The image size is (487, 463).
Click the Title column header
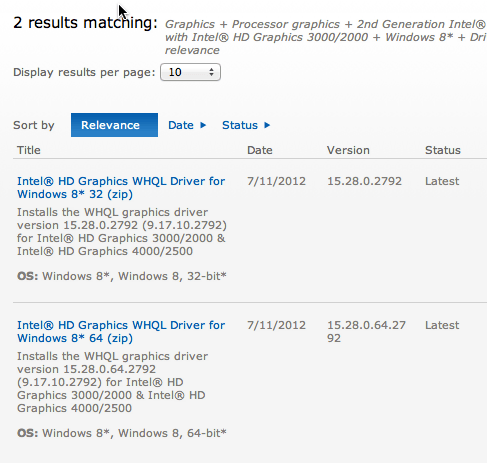[29, 150]
